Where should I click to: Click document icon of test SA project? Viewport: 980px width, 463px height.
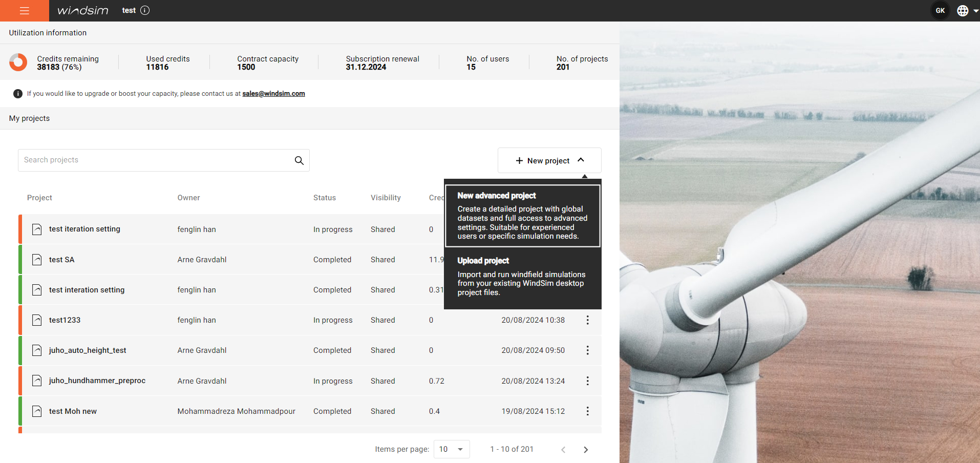coord(37,260)
